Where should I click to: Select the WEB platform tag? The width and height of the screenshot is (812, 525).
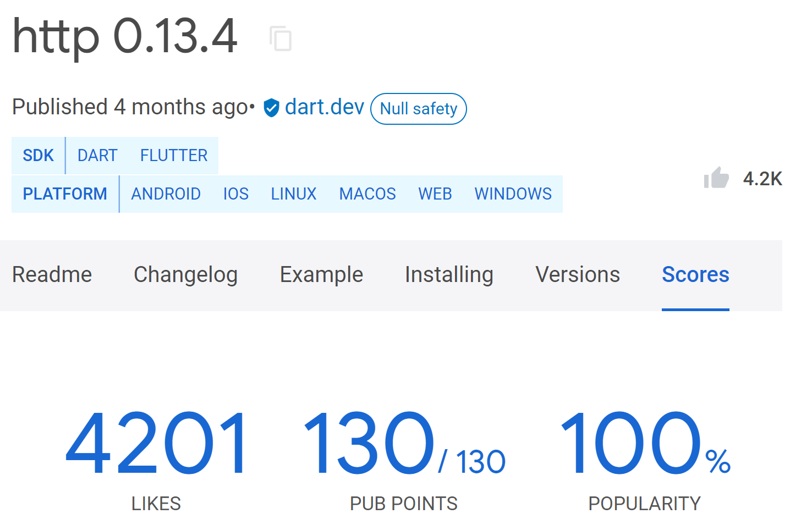click(435, 194)
